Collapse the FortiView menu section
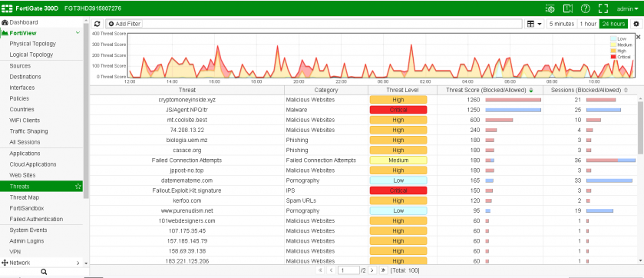 pos(78,33)
